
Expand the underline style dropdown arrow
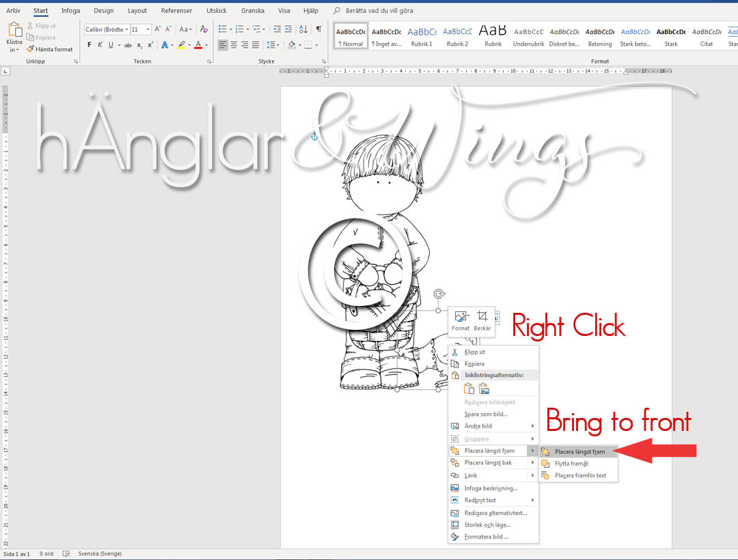click(x=119, y=44)
